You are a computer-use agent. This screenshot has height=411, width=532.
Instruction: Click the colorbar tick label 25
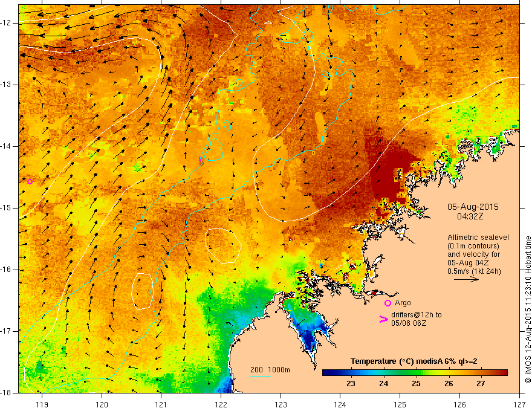tap(417, 384)
